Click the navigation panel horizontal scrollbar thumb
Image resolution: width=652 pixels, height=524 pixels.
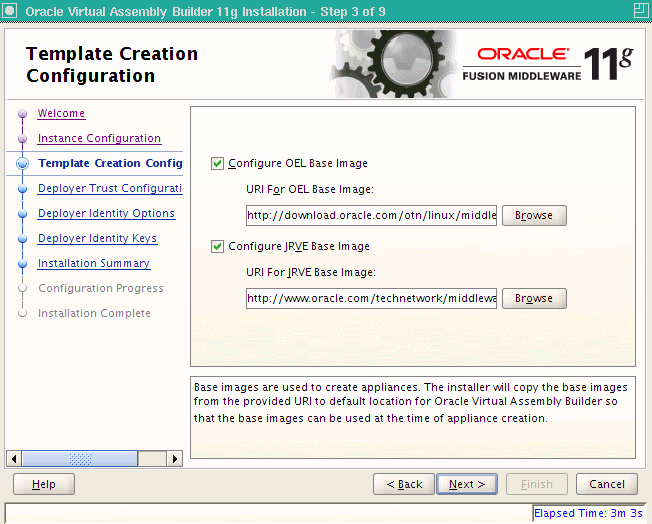79,459
